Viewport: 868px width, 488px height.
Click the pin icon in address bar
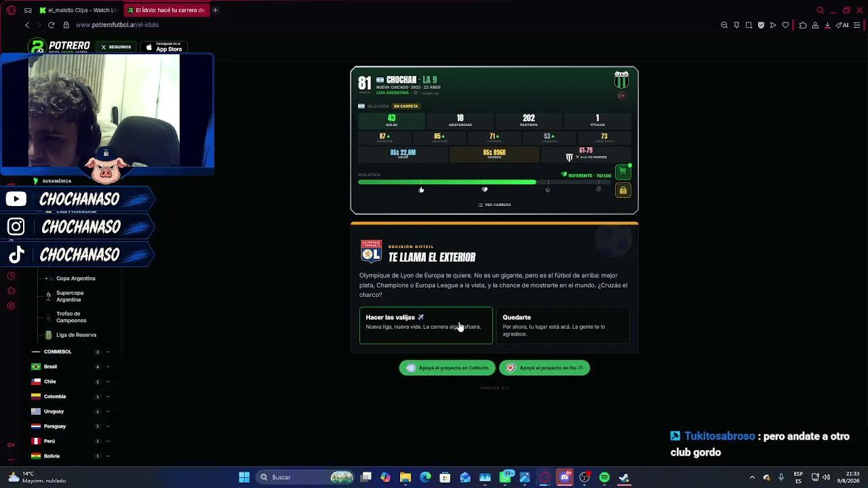(x=736, y=25)
